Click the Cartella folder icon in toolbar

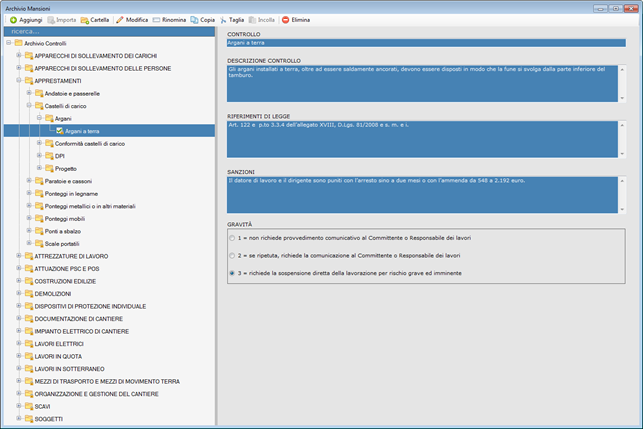86,19
